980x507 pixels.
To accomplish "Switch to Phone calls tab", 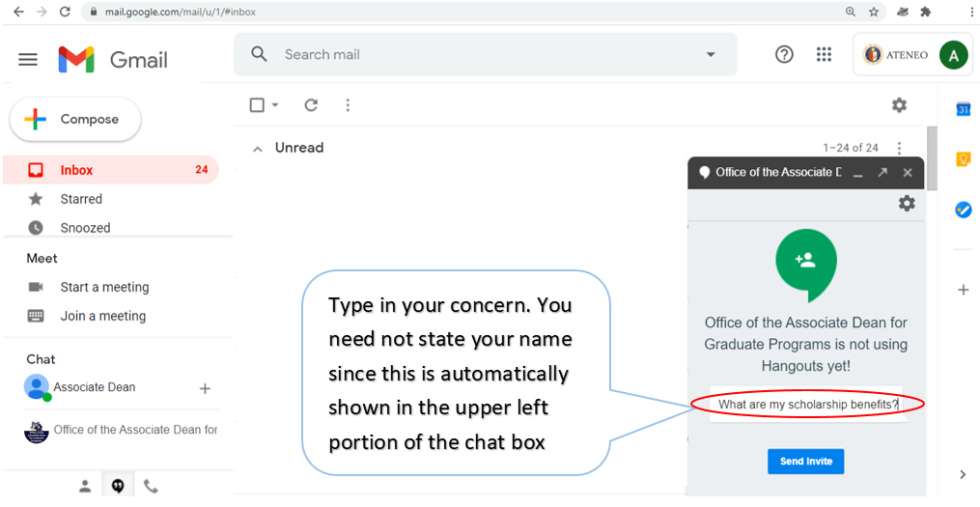I will pyautogui.click(x=151, y=486).
